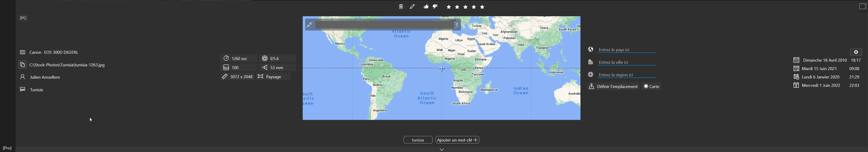Screen dimensions: 868x152
Task: Toggle fullscreen view icon in top corner
Action: pyautogui.click(x=862, y=7)
